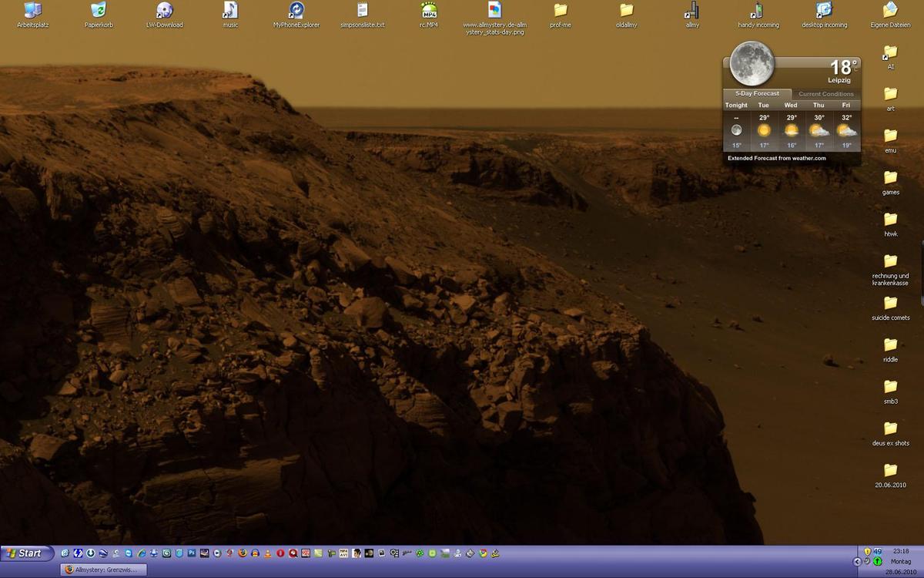Open the Start menu

[x=27, y=553]
